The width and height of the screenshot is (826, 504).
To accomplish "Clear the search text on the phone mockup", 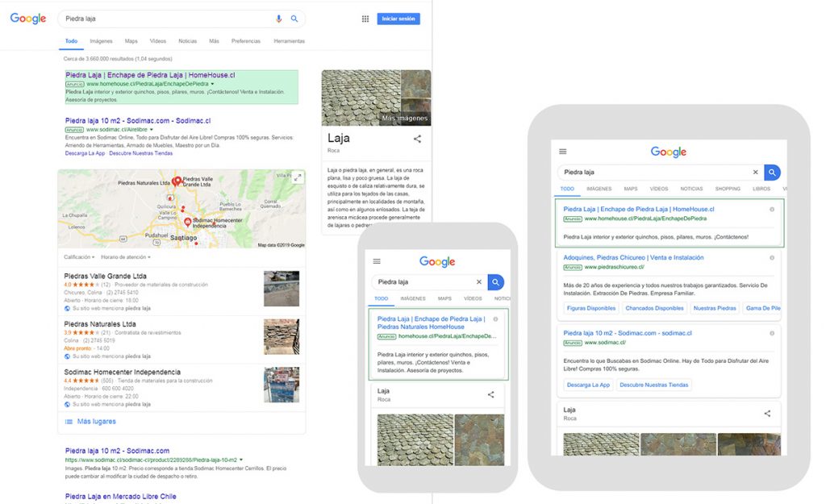I will point(479,282).
